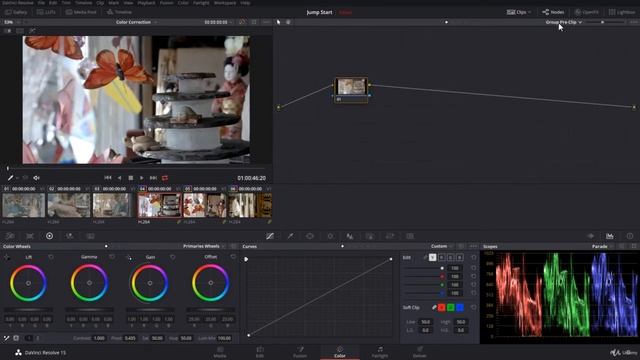
Task: Toggle the LUTs panel
Action: pyautogui.click(x=46, y=12)
